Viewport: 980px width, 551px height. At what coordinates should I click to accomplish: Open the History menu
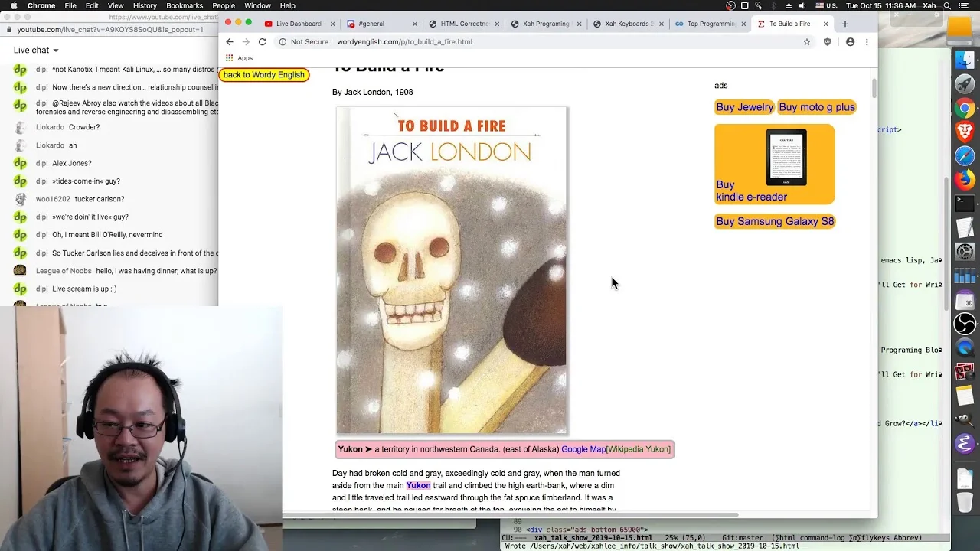145,5
